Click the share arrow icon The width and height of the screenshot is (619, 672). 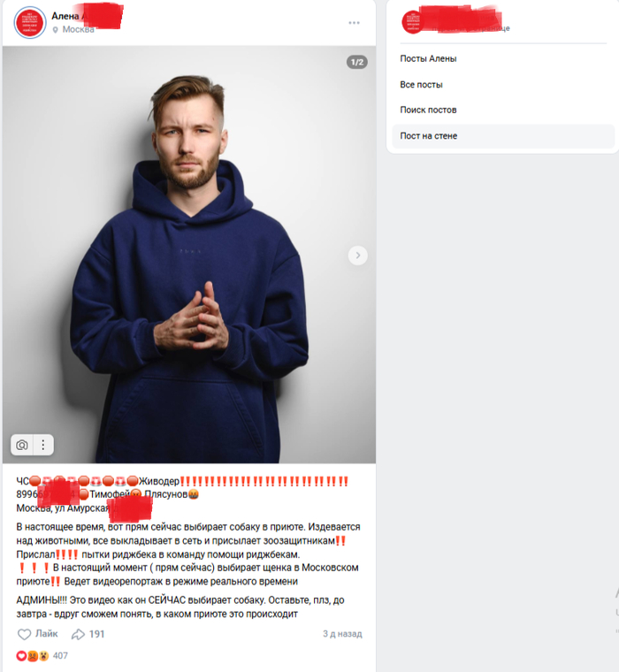(78, 634)
